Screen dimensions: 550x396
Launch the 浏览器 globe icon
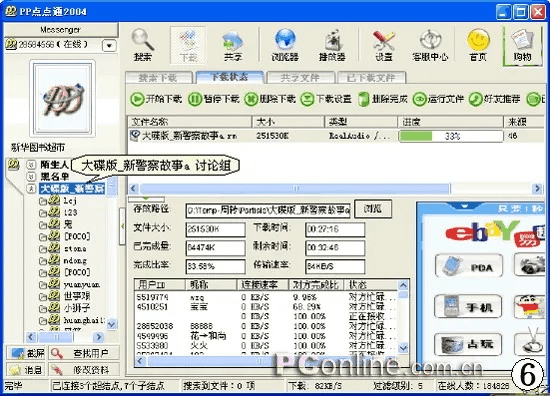click(x=285, y=45)
